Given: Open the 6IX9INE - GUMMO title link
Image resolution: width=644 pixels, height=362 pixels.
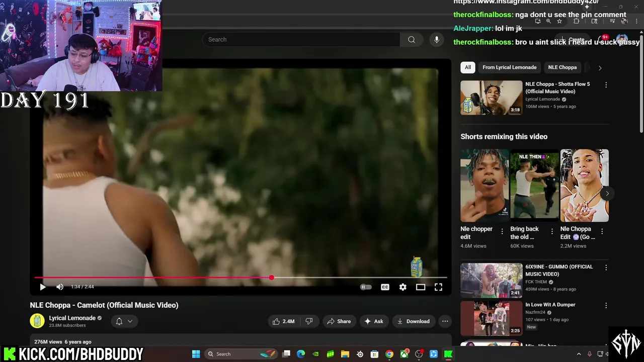Looking at the screenshot, I should 559,270.
